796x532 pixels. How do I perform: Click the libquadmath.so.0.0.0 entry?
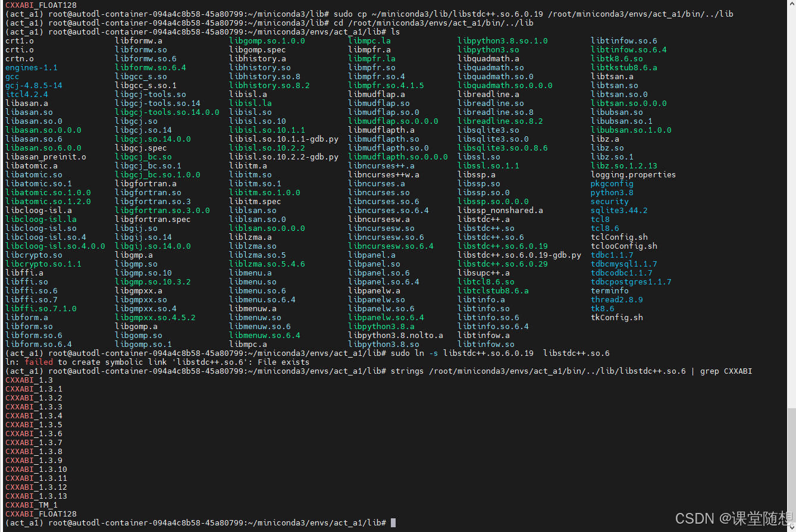pos(505,85)
